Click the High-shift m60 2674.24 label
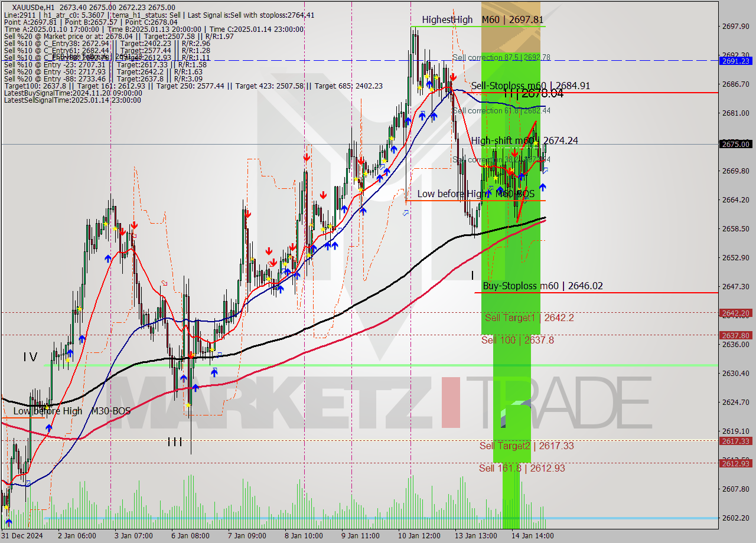Screen dimensions: 756x543 [x=524, y=140]
